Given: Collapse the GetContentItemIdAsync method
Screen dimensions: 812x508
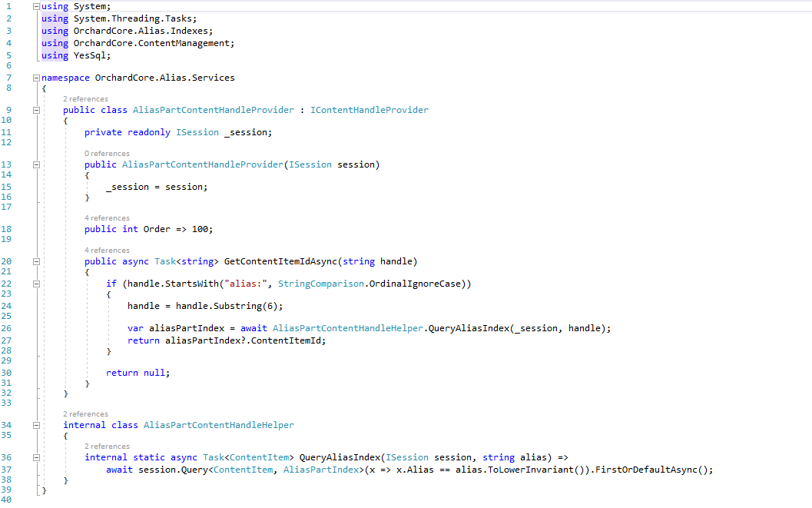Looking at the screenshot, I should click(36, 262).
